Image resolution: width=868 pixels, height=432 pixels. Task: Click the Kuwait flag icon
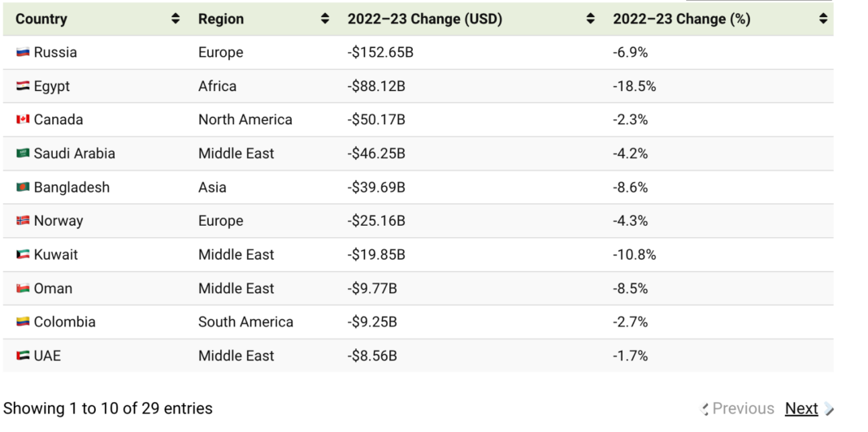[x=23, y=255]
